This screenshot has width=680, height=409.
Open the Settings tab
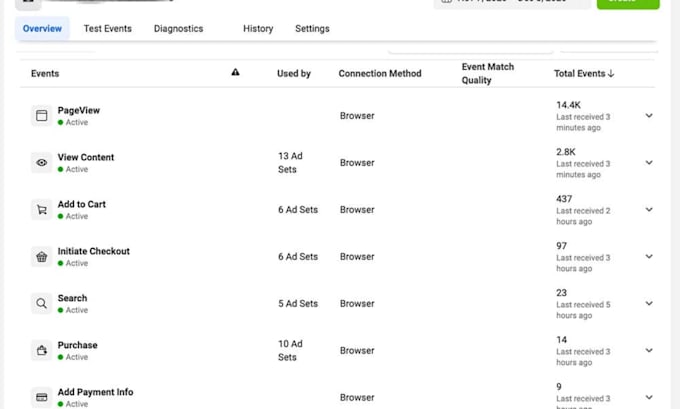click(312, 29)
